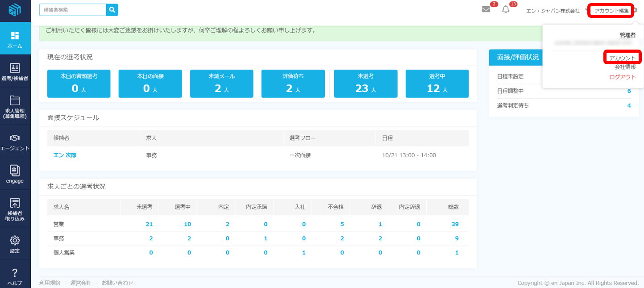The image size is (644, 288).
Task: Select アカウント in the dropdown menu
Action: (622, 58)
